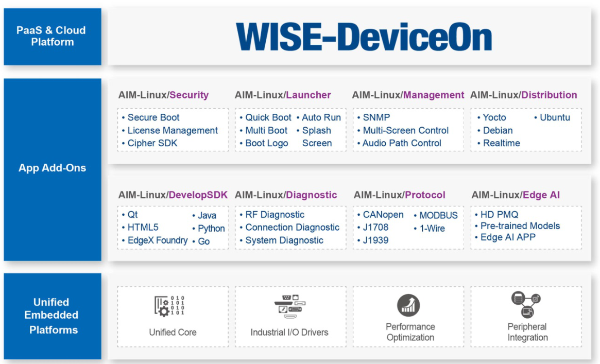The image size is (600, 364).
Task: Open the AIM-Linux/Security heading
Action: click(x=163, y=95)
